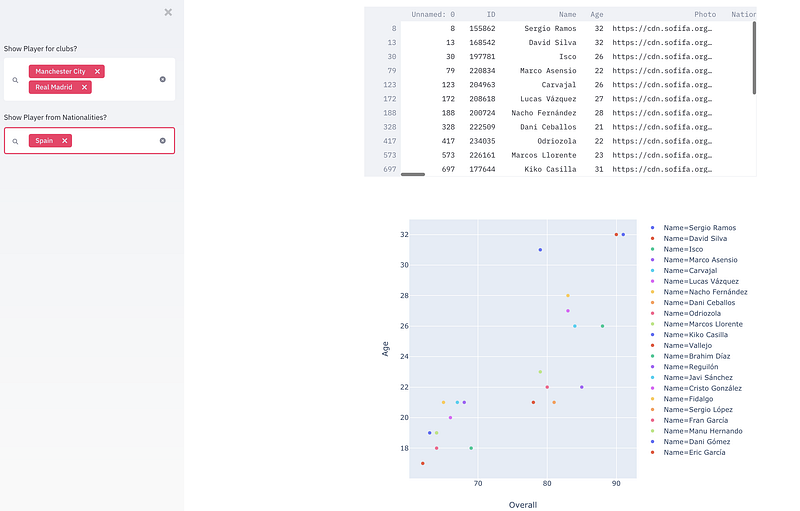Click ID cell 155862
The width and height of the screenshot is (800, 511).
click(482, 29)
